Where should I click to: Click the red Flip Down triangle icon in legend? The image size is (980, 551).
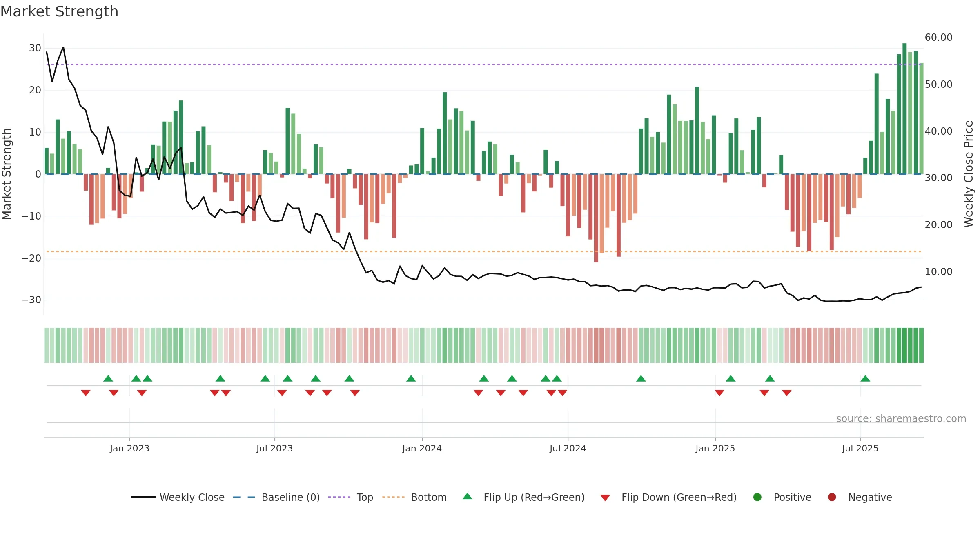pos(605,498)
